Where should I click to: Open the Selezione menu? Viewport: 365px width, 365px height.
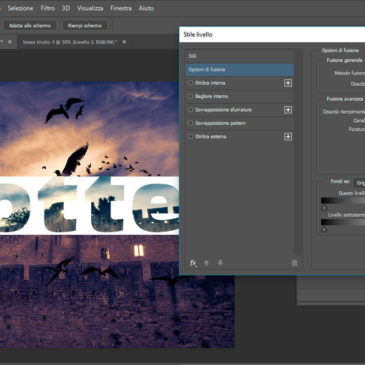coord(20,8)
